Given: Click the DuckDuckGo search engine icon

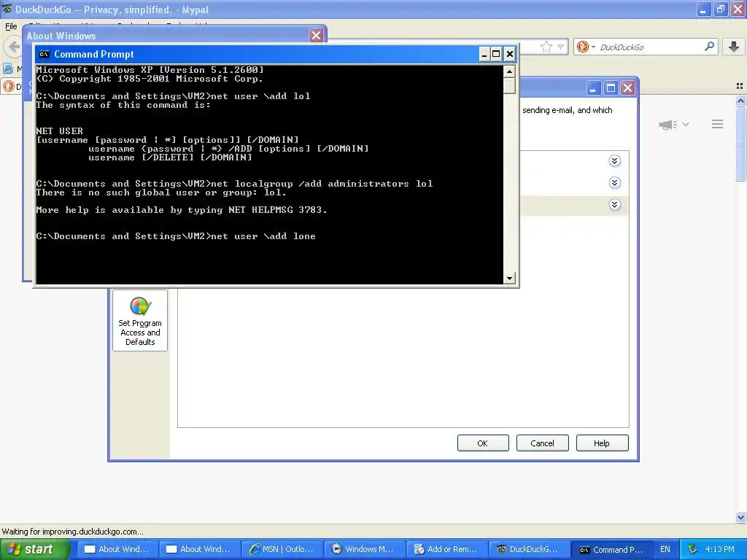Looking at the screenshot, I should point(582,47).
